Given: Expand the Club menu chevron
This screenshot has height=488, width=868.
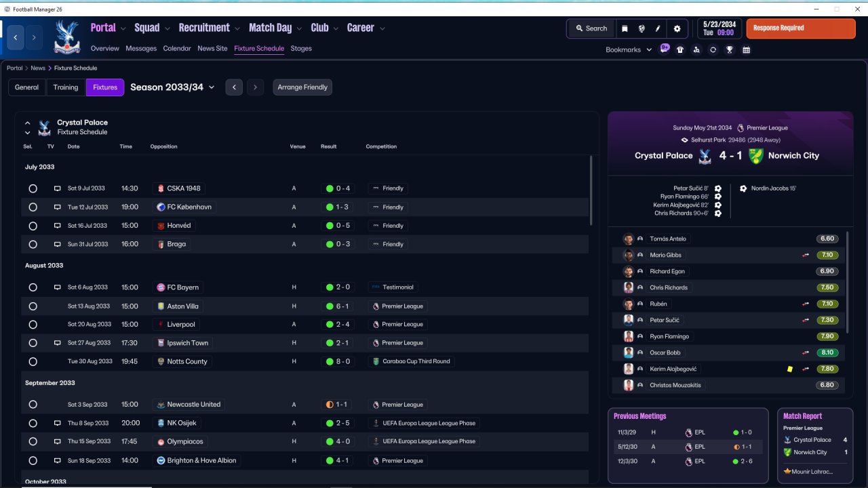Looking at the screenshot, I should [x=335, y=28].
